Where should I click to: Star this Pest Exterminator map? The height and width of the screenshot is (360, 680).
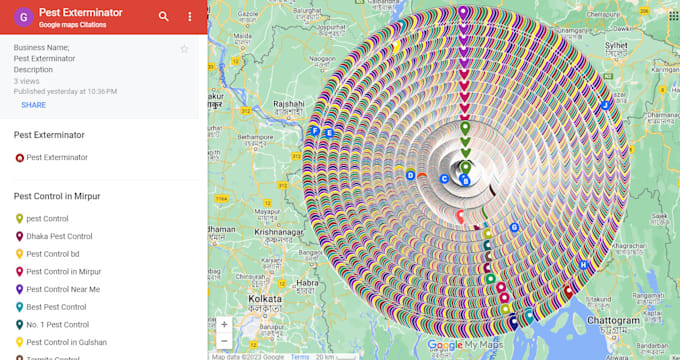click(x=184, y=49)
